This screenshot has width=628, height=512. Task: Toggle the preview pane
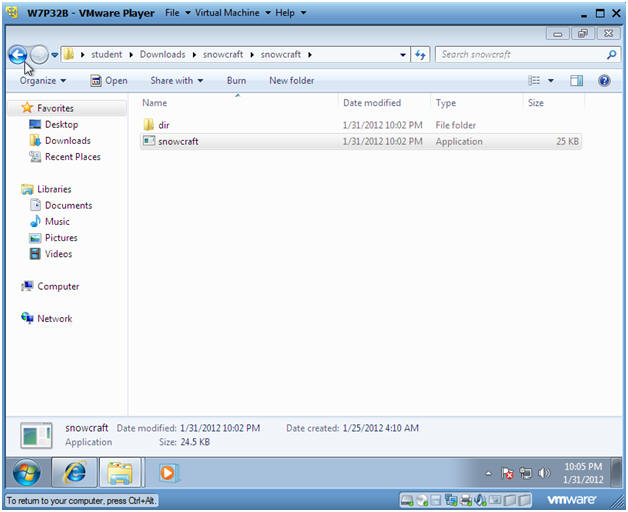click(x=576, y=81)
